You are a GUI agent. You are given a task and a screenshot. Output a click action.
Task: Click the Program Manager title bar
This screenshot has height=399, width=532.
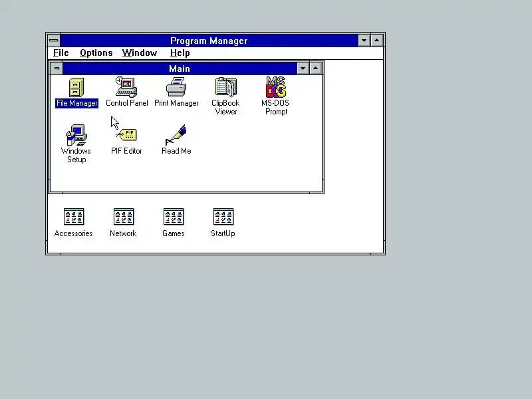[209, 41]
